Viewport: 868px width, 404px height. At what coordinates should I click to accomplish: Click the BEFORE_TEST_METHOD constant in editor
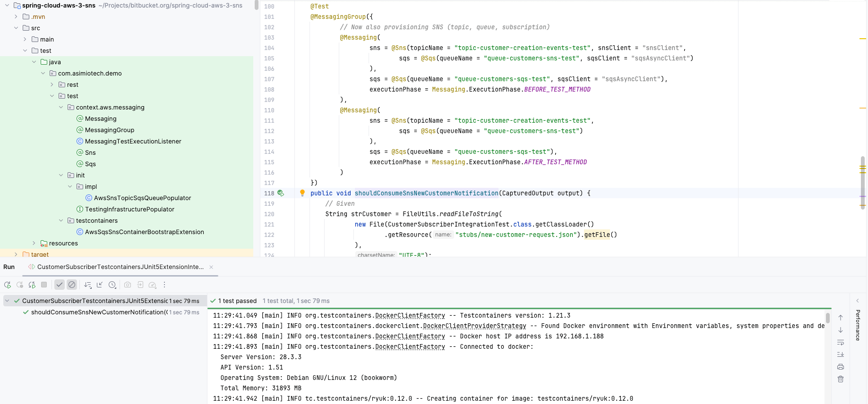pos(557,89)
